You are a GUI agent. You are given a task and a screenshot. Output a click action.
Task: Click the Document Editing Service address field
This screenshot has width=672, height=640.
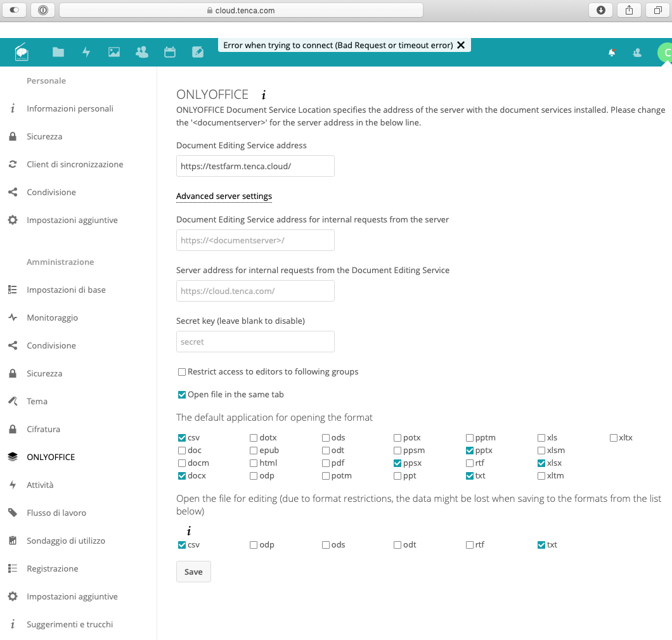point(255,166)
